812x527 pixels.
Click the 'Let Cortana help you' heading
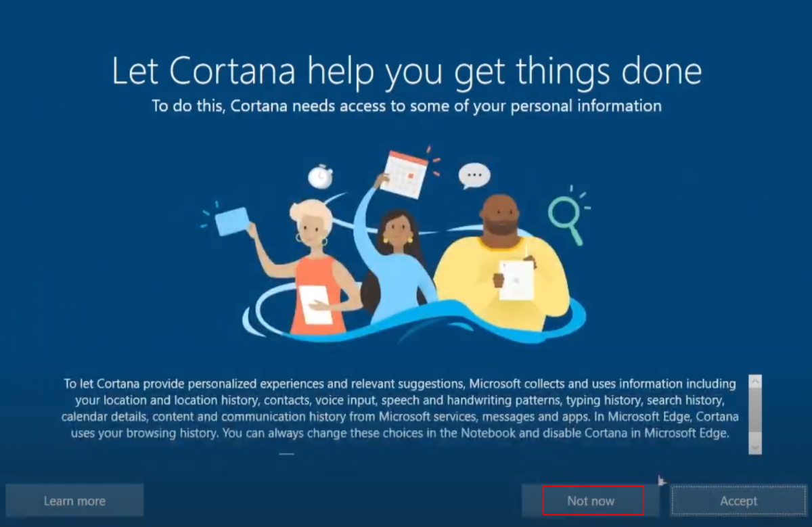[406, 70]
